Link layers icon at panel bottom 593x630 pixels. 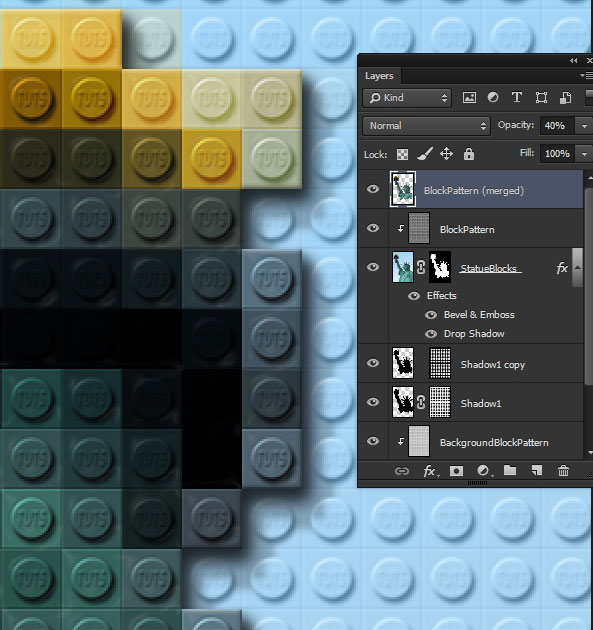click(402, 471)
